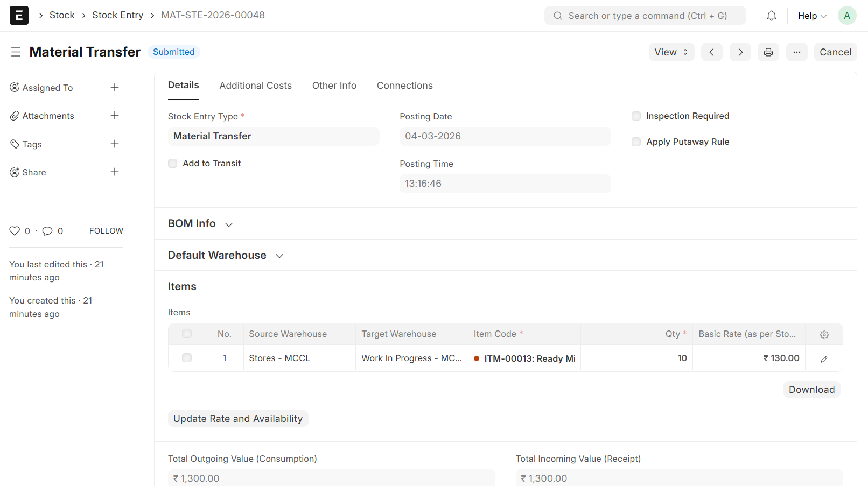This screenshot has width=868, height=486.
Task: Open the View dropdown
Action: pos(671,52)
